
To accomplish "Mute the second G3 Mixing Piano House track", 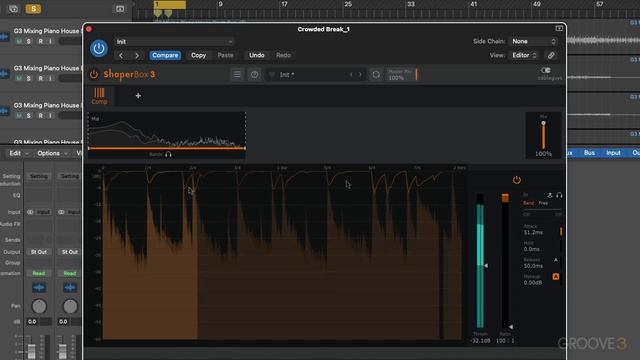I will pyautogui.click(x=19, y=78).
